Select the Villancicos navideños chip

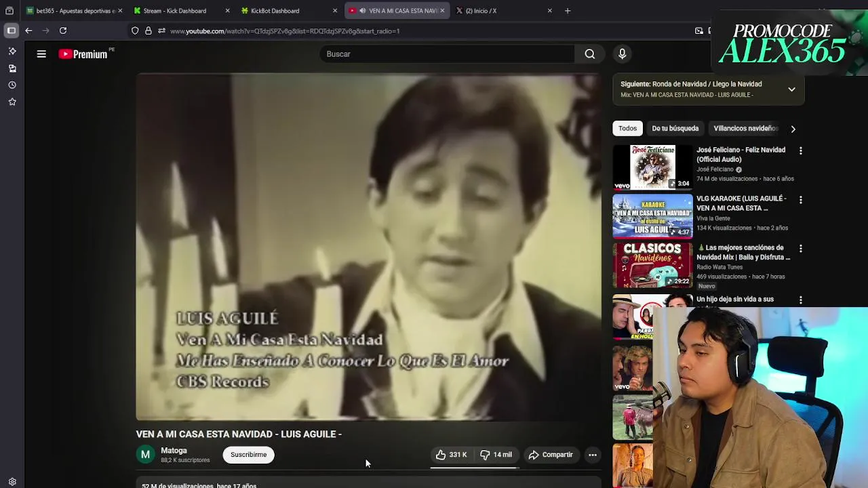(745, 128)
